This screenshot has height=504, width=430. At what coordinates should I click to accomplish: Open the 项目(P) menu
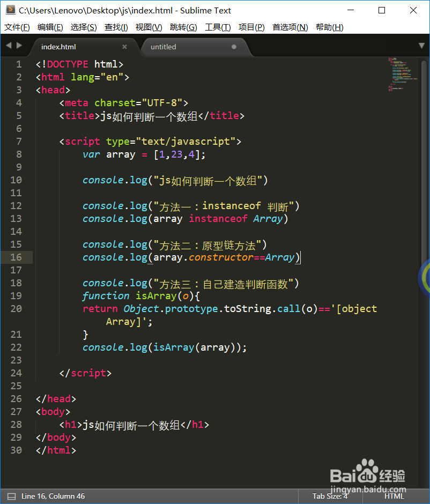coord(251,27)
